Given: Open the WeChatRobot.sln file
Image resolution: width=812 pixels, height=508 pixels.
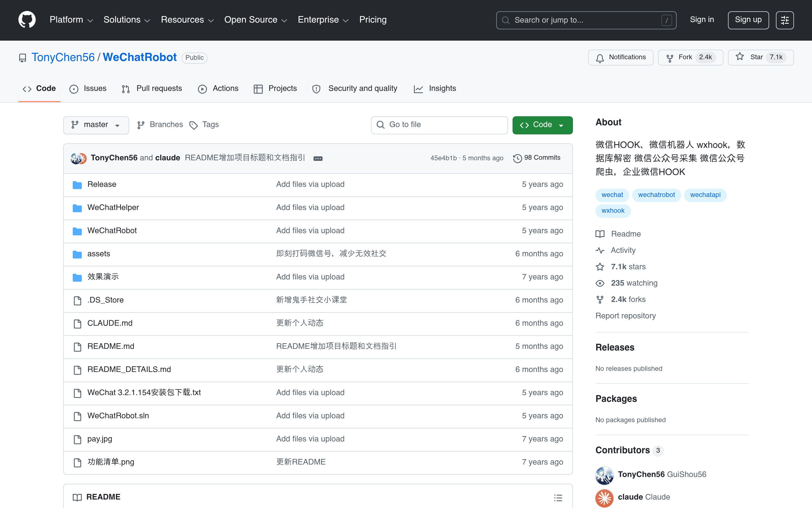Looking at the screenshot, I should 118,416.
